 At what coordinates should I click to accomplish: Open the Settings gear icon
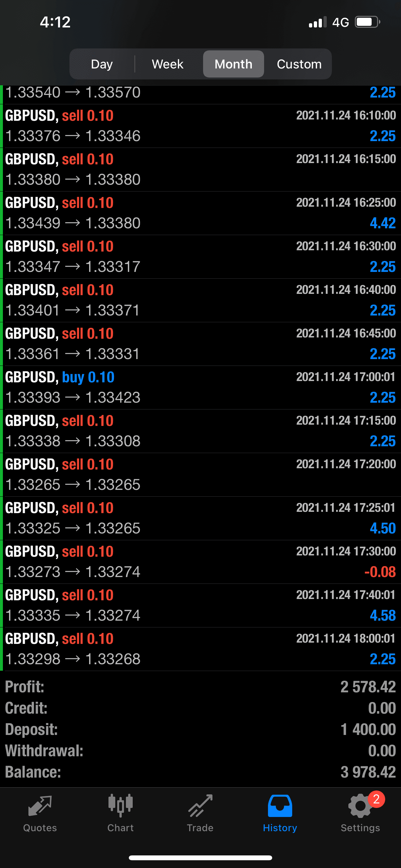(360, 807)
